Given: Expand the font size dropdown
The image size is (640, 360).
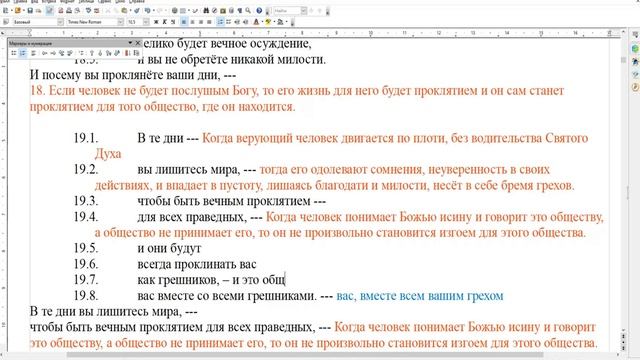Looking at the screenshot, I should click(146, 22).
